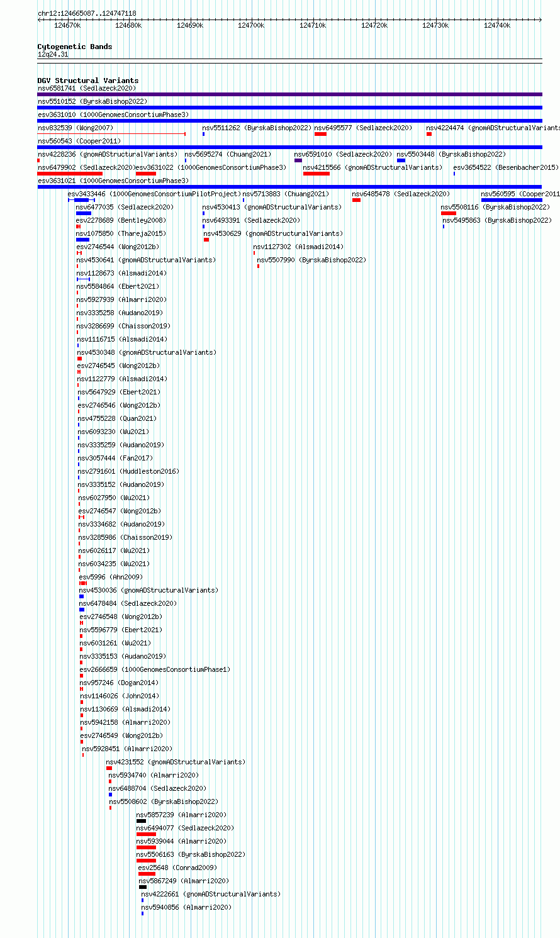Open esv3631010 (1000GenomesConsortiumPhase3) variant
Screen dimensions: 560x938
[x=113, y=114]
